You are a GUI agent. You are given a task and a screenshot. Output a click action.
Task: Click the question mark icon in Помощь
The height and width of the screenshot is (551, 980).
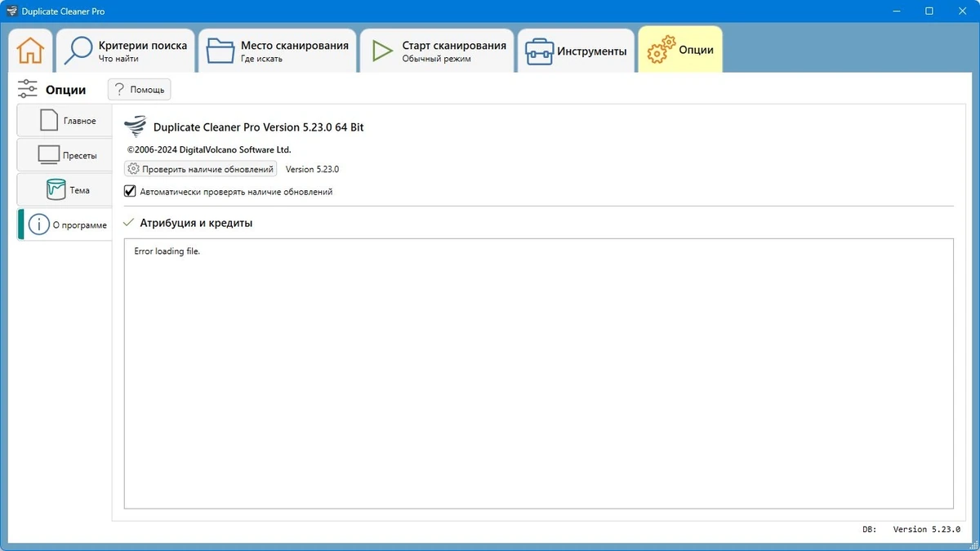click(120, 90)
